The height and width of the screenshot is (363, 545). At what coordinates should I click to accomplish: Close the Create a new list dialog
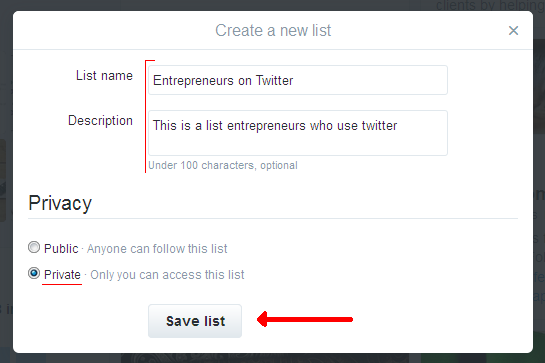(x=513, y=31)
